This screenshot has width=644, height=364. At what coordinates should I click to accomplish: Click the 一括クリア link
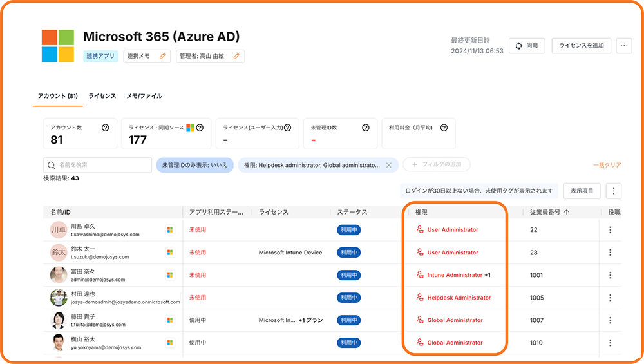[607, 165]
